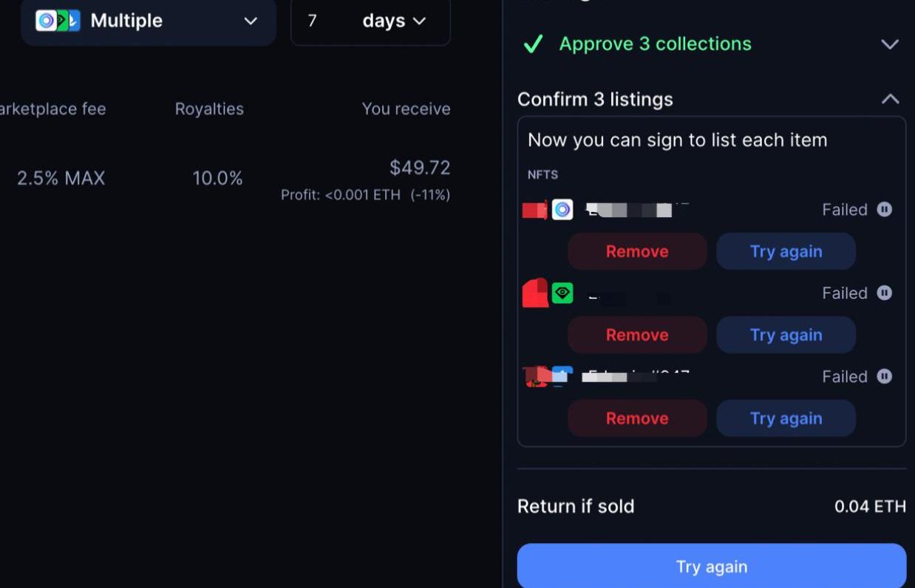The height and width of the screenshot is (588, 915).
Task: Click the red thumbnail of the second NFT
Action: coord(535,293)
